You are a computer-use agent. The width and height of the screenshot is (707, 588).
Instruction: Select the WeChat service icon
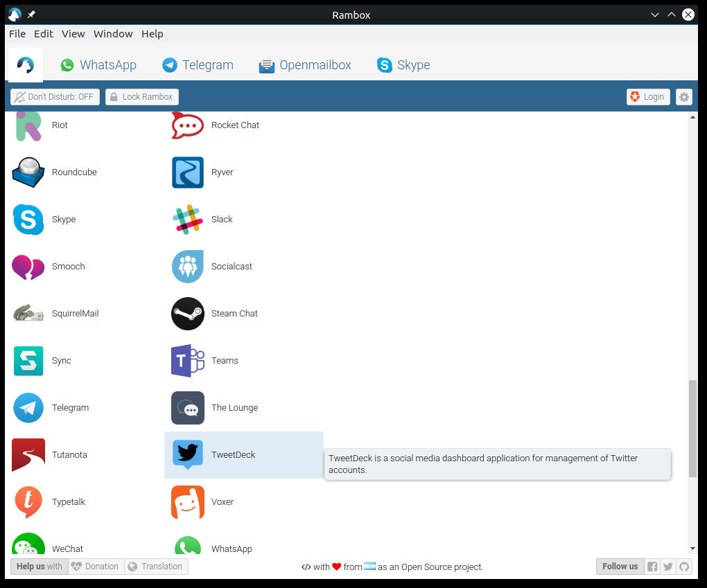(x=28, y=544)
